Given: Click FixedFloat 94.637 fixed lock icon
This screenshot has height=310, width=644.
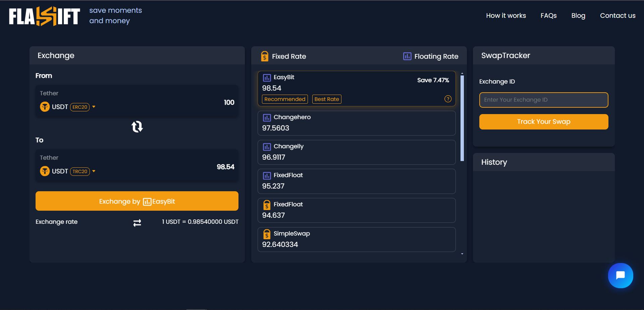Looking at the screenshot, I should coord(267,205).
